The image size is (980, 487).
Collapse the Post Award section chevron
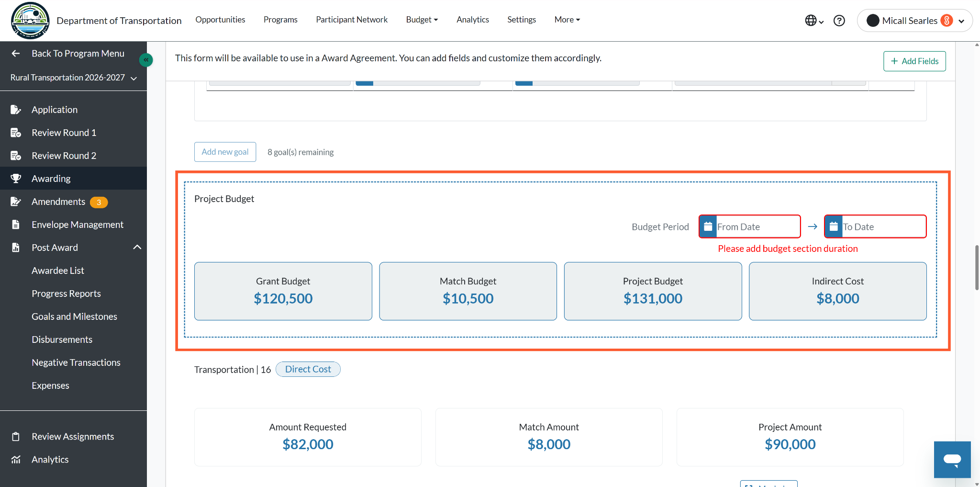(x=137, y=247)
